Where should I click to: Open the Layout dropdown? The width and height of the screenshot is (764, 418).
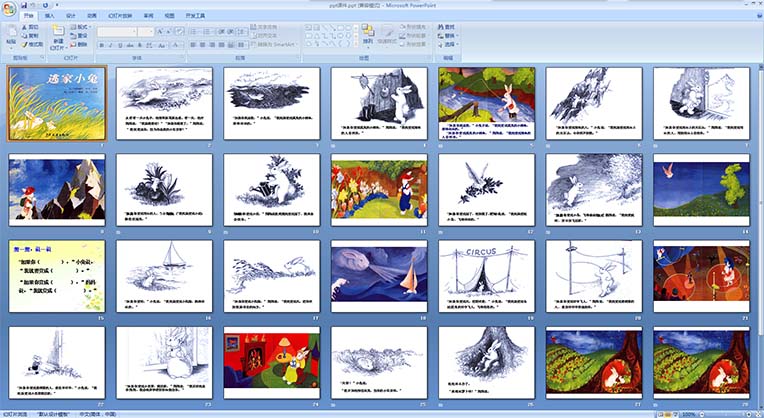tap(79, 27)
